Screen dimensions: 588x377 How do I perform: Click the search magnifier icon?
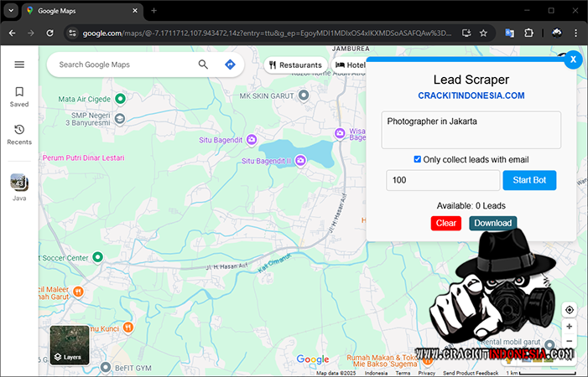(203, 65)
